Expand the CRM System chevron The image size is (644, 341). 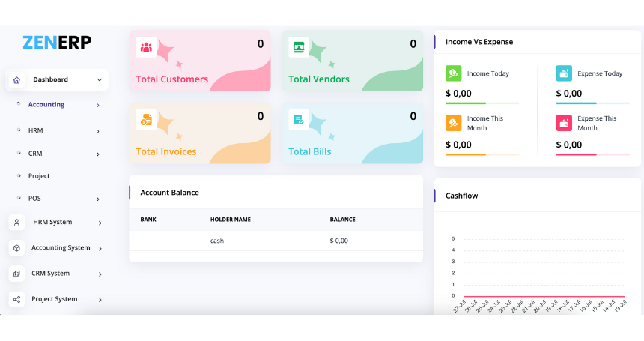[100, 274]
